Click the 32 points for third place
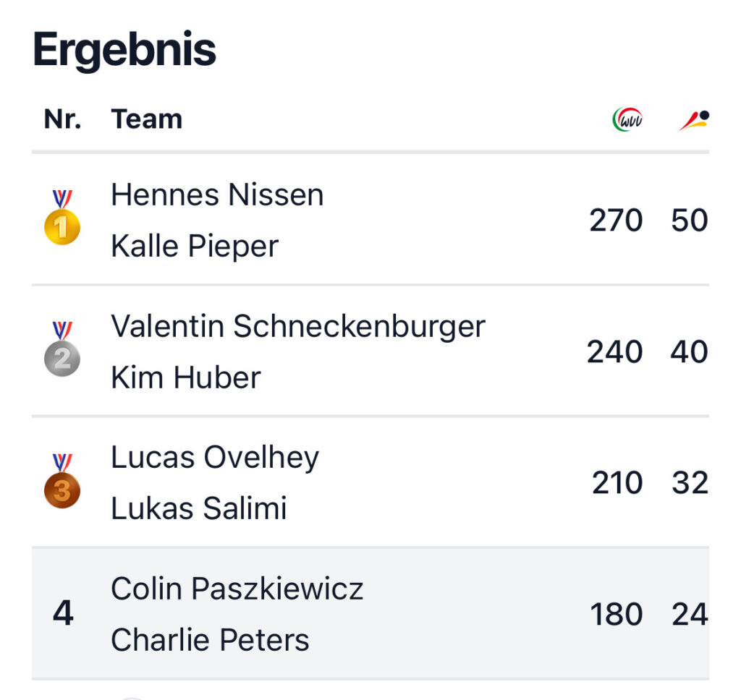Viewport: 741px width, 700px height. point(690,483)
